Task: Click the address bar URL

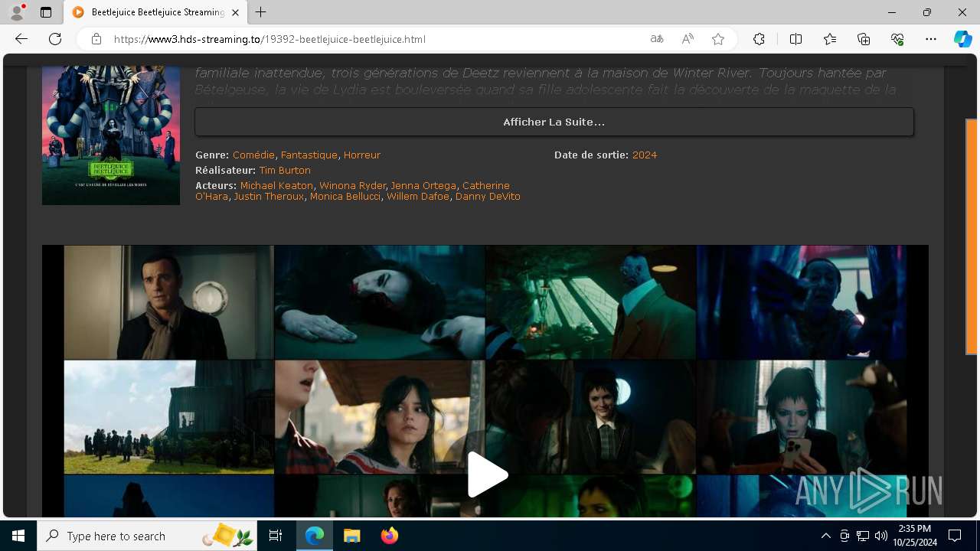Action: click(269, 39)
